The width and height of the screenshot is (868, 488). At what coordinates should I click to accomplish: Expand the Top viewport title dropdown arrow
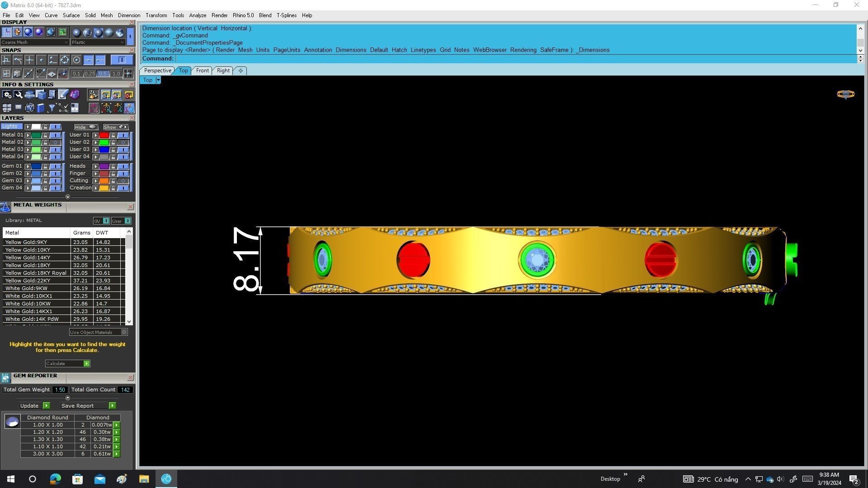point(158,80)
